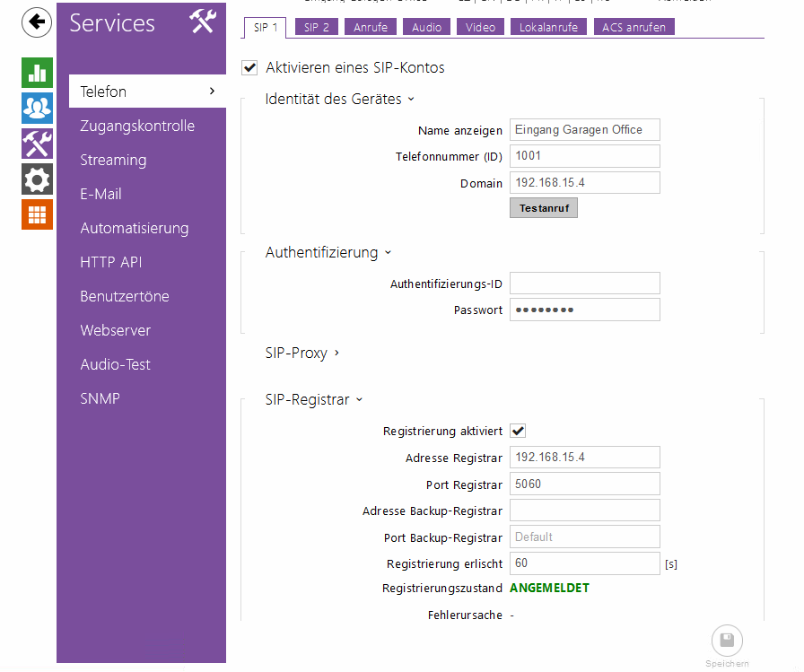Click the back arrow icon
The image size is (804, 672).
tap(37, 22)
